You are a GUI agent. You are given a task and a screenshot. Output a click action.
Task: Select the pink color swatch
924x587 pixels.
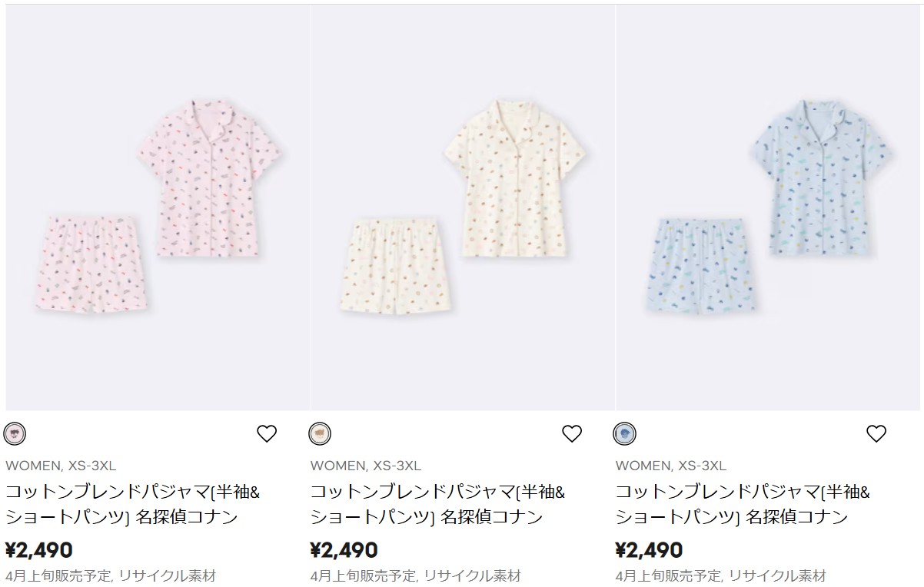[x=15, y=434]
